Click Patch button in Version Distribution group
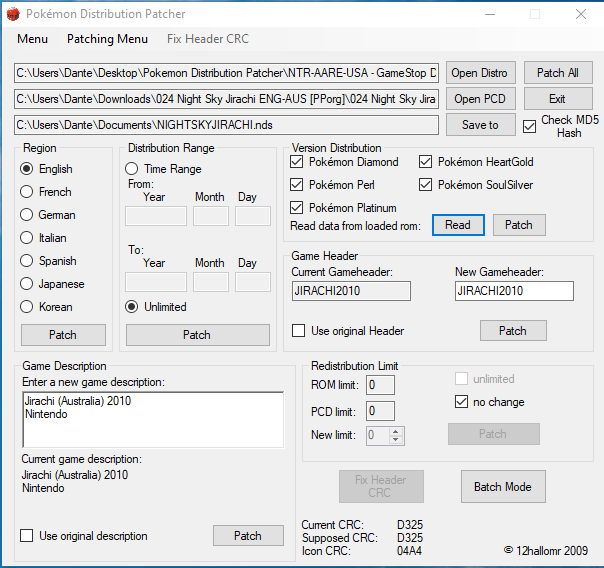The height and width of the screenshot is (568, 604). coord(519,225)
